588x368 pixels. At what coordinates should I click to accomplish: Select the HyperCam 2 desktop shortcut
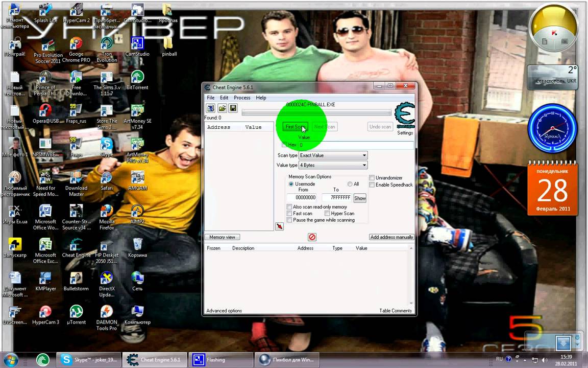76,14
